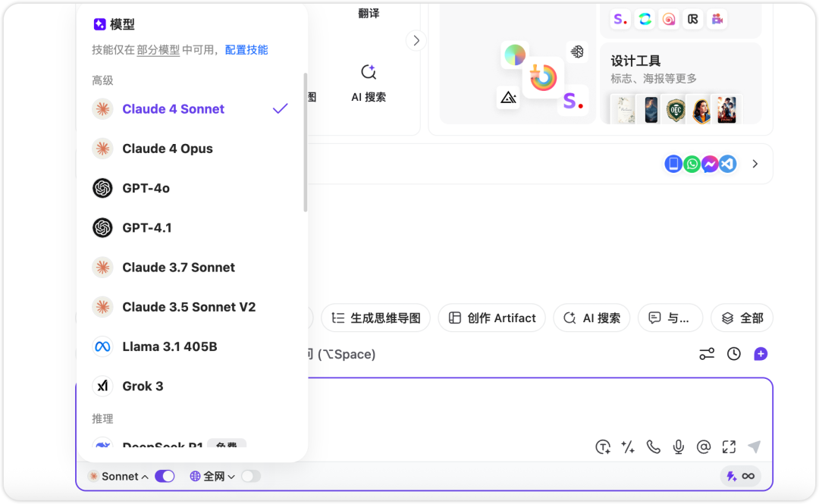
Task: Click the 生成思维导图 button
Action: coord(375,318)
